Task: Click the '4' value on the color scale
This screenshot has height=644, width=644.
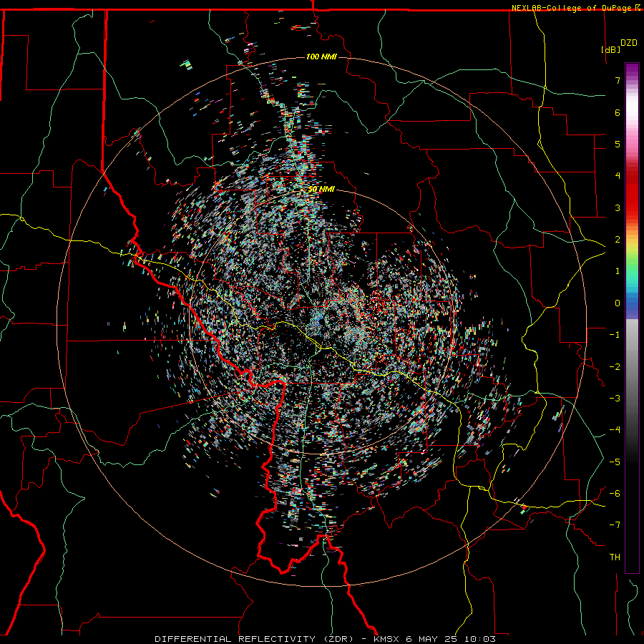Action: [x=618, y=176]
